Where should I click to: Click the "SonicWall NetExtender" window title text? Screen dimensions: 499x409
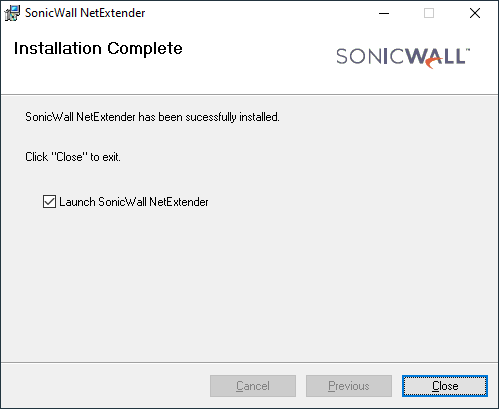(85, 13)
